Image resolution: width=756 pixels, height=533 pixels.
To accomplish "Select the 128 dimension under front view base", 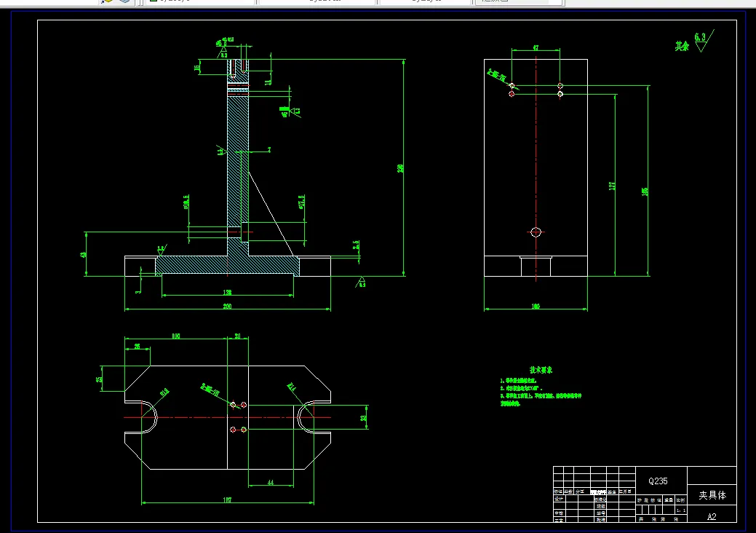I will (227, 292).
